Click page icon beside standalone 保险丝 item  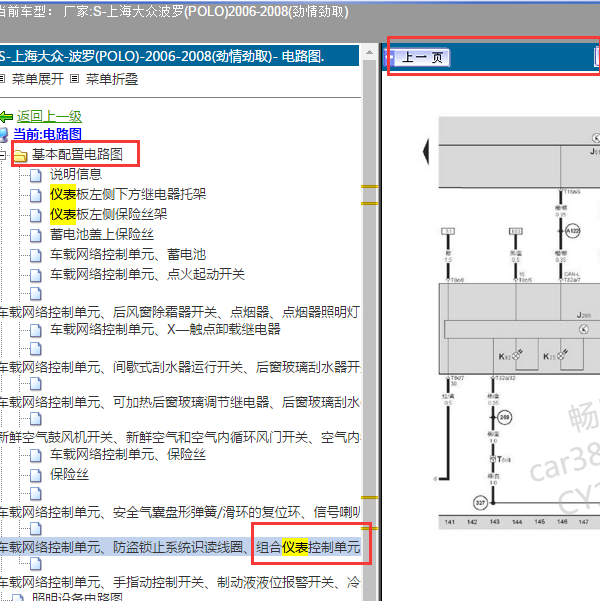click(36, 476)
